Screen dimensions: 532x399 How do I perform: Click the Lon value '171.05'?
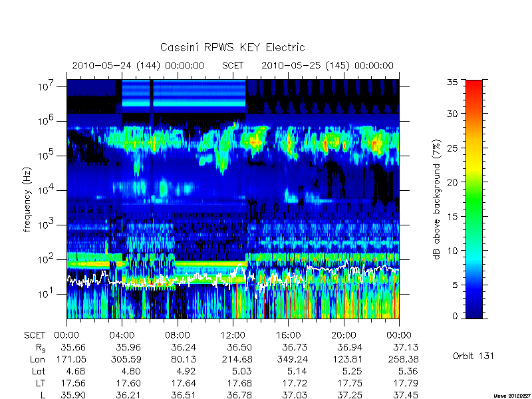(x=70, y=359)
